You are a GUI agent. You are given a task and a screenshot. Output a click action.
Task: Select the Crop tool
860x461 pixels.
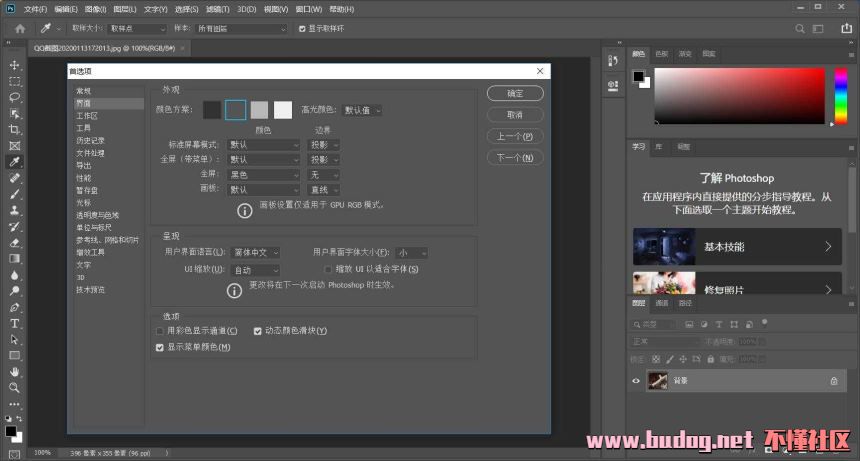(14, 129)
